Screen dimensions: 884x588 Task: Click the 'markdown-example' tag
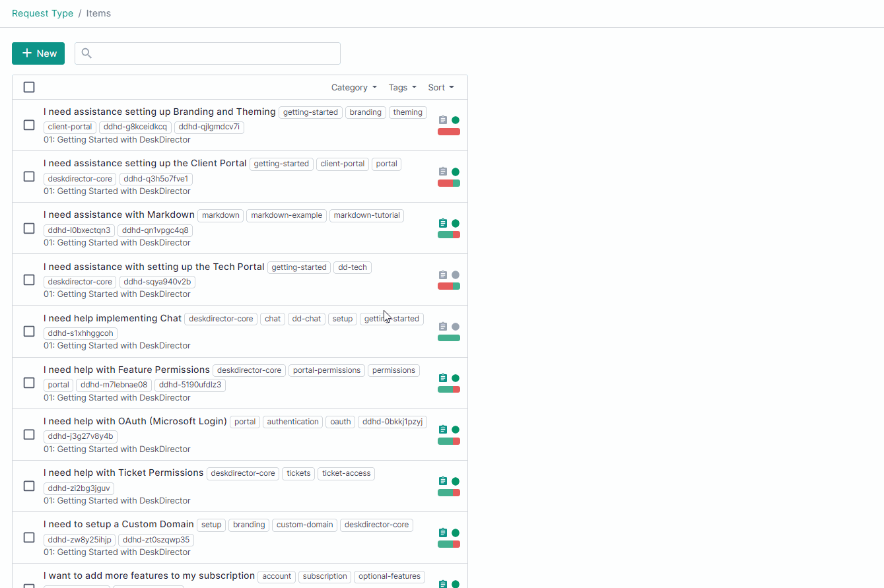(287, 215)
